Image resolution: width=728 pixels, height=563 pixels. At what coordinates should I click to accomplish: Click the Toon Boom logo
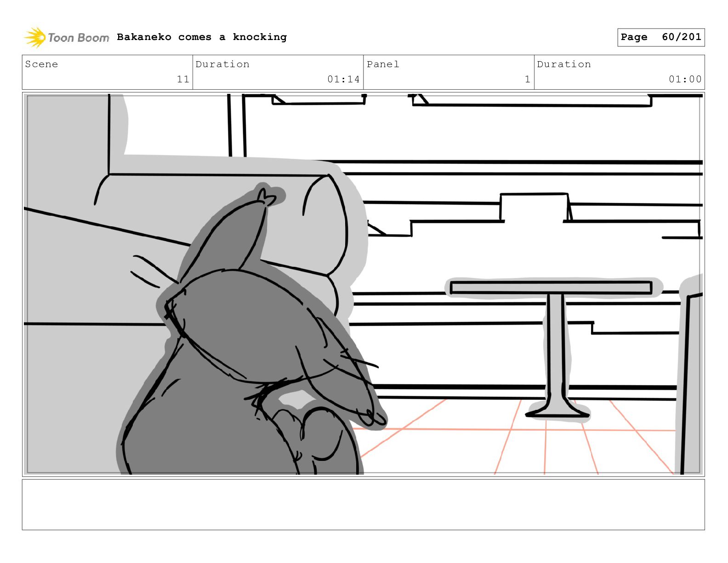(67, 37)
